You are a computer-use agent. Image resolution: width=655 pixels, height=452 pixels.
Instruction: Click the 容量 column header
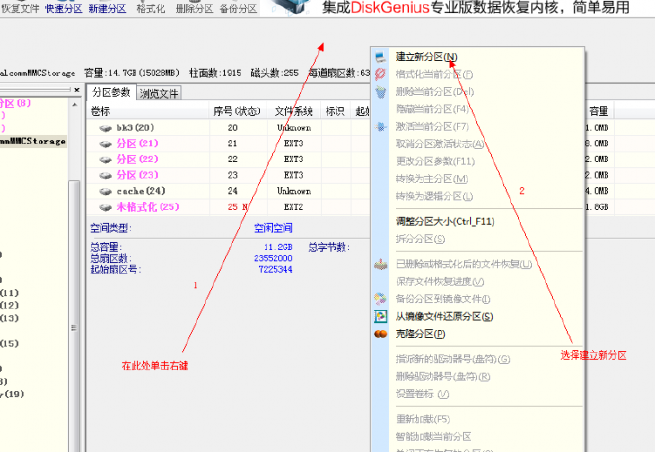(x=599, y=111)
